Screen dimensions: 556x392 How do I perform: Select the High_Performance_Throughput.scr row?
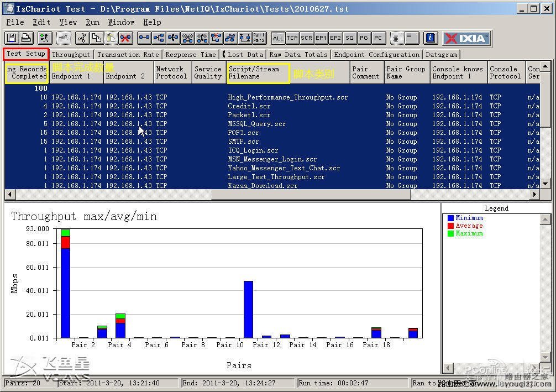coord(272,97)
